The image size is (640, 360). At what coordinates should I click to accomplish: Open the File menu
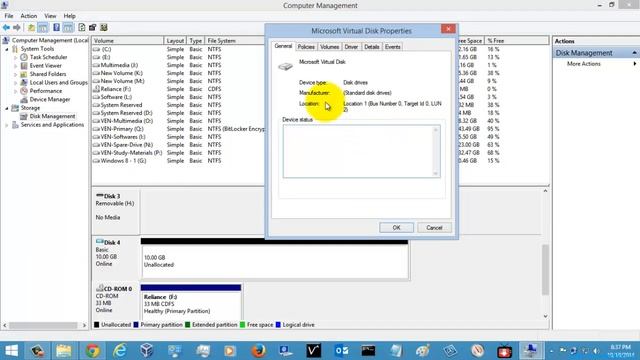point(9,16)
